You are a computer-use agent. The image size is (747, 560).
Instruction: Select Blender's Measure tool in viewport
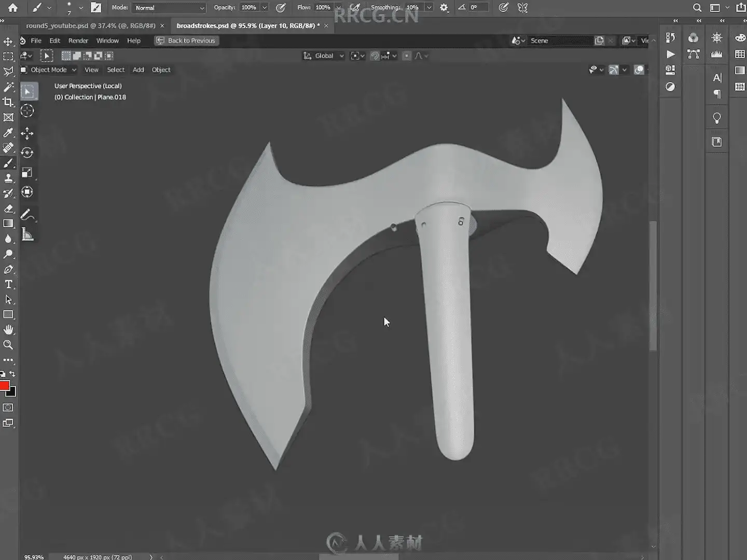pos(27,234)
